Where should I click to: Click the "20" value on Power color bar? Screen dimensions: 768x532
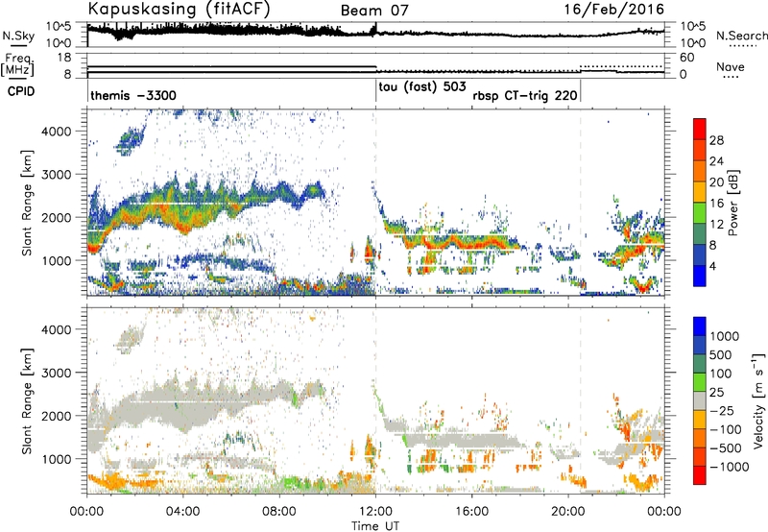pos(716,182)
